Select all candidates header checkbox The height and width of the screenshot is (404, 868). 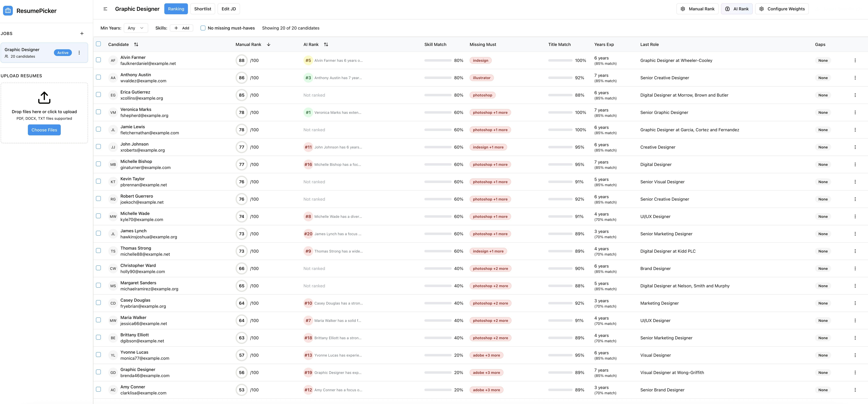[x=98, y=44]
